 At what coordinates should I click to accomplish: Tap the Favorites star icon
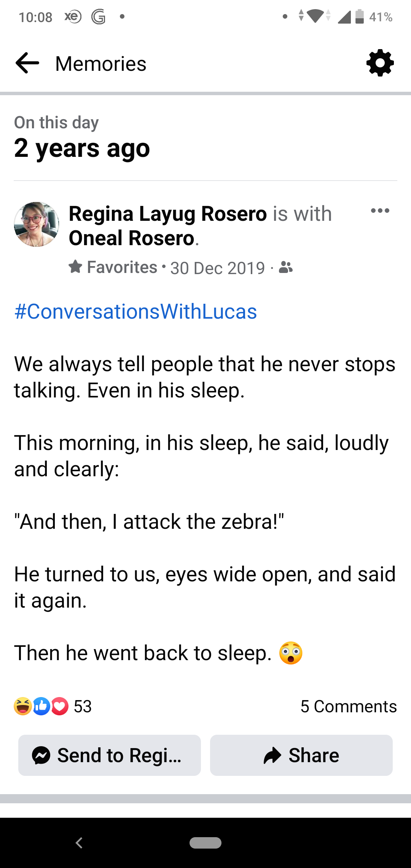(x=76, y=267)
